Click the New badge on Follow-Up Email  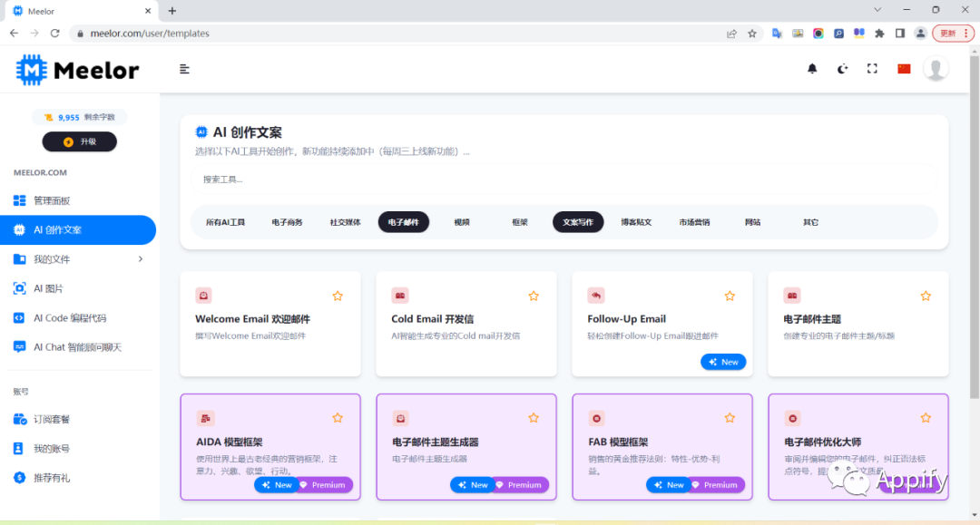(x=723, y=362)
